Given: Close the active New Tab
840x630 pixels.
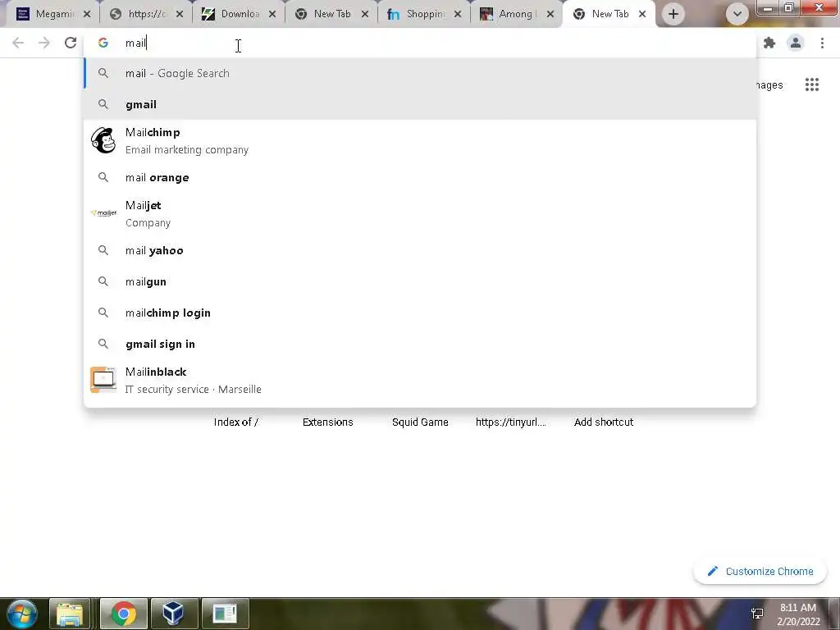Looking at the screenshot, I should point(642,15).
